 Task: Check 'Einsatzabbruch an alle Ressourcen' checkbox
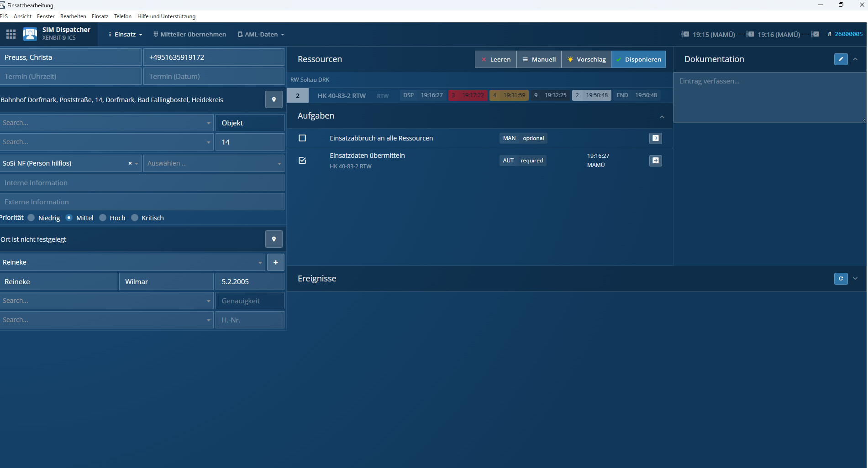302,138
